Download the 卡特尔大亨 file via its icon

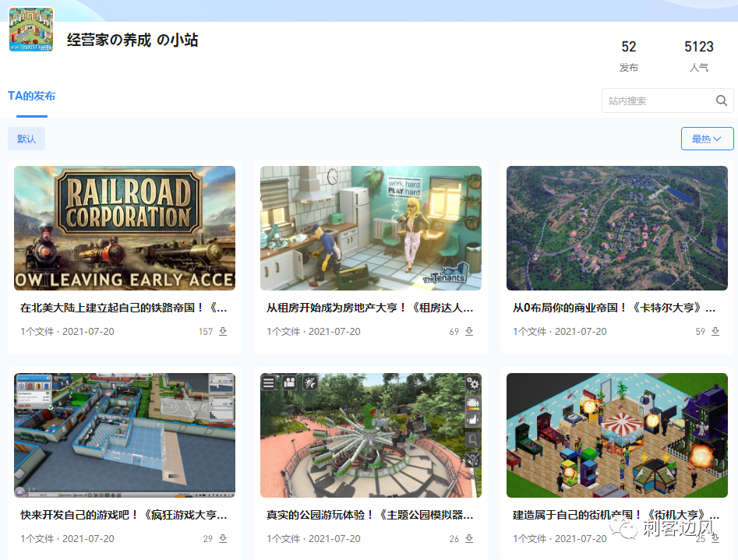pyautogui.click(x=715, y=331)
